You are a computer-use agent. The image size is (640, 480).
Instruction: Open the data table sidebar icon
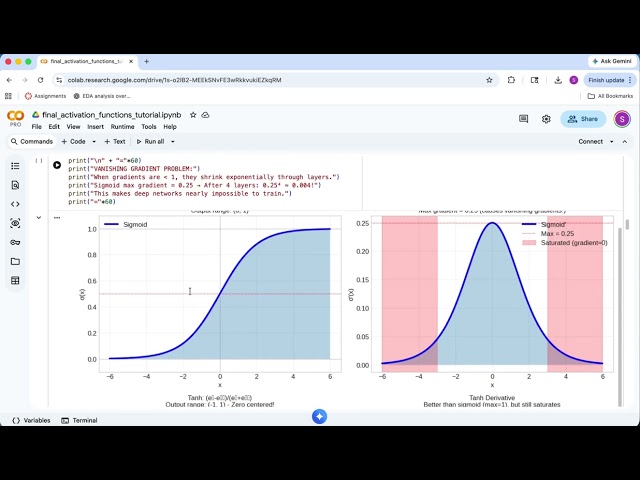[x=15, y=280]
